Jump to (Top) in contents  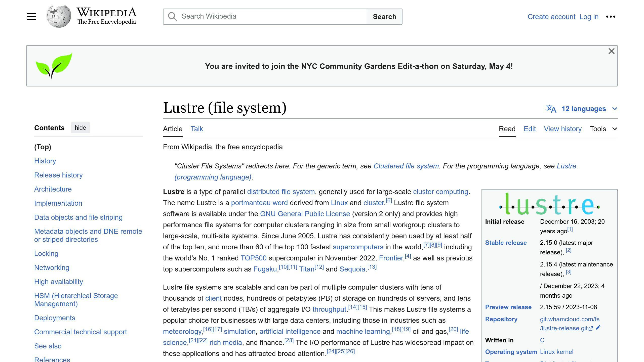[43, 147]
